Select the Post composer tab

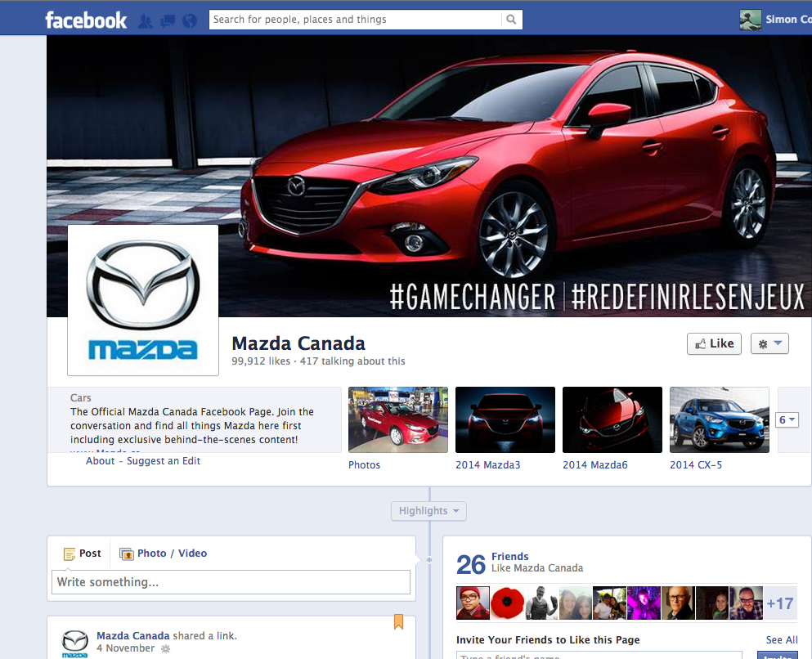click(83, 554)
